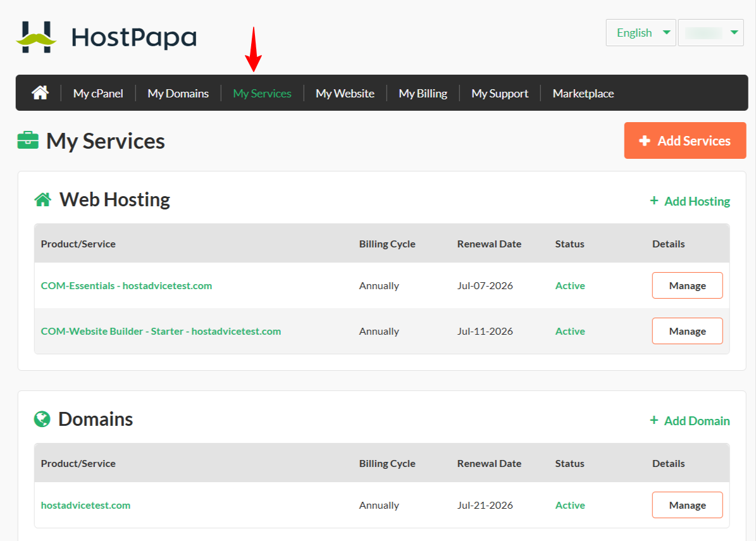Screen dimensions: 756x541
Task: Click Active status of COM-Essentials row
Action: [570, 285]
